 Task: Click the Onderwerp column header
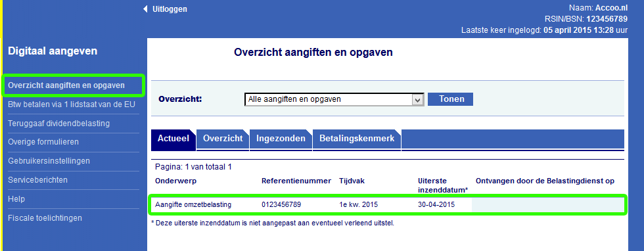point(176,181)
